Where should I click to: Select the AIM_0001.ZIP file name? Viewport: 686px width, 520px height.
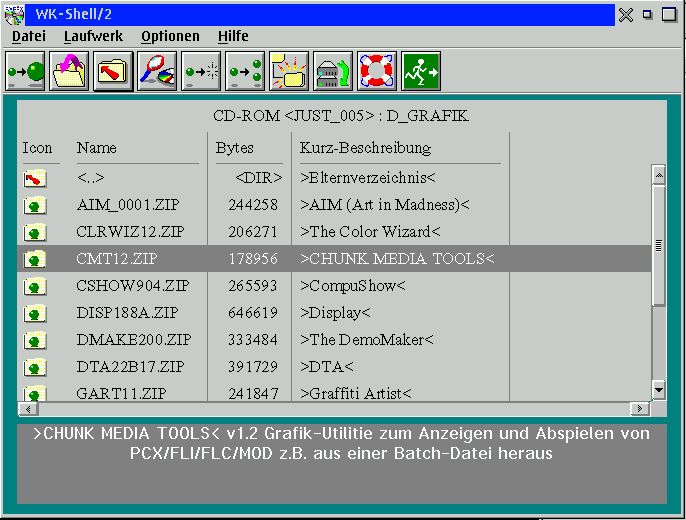[x=128, y=205]
